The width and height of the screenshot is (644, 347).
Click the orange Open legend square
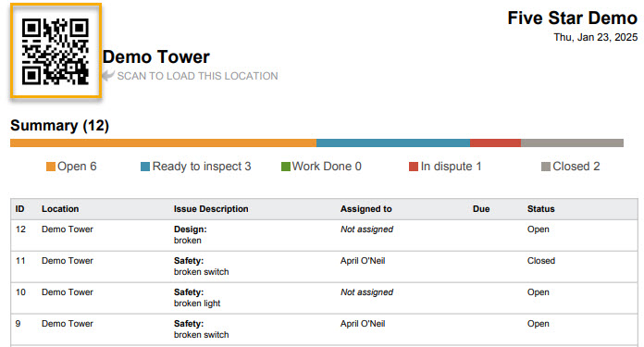coord(51,167)
